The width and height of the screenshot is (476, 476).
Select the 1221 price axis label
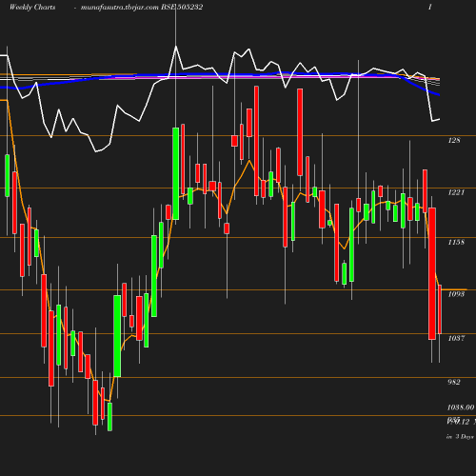coord(456,192)
